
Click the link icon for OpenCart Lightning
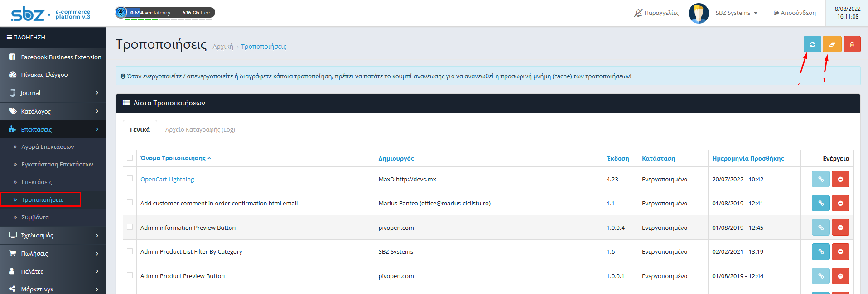pos(820,179)
